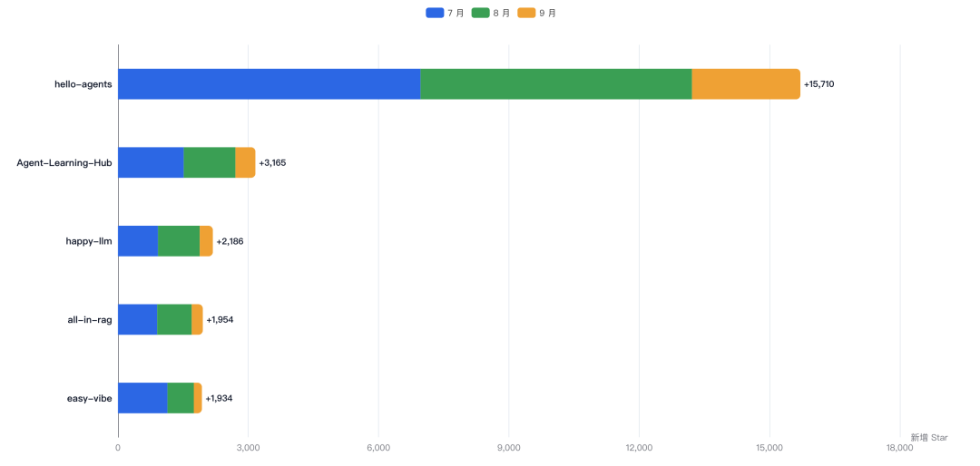Click easy-vibe blue July bar segment

143,398
